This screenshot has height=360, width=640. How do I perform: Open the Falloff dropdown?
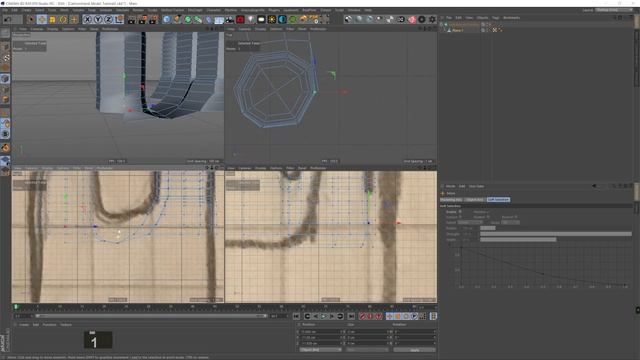(469, 222)
